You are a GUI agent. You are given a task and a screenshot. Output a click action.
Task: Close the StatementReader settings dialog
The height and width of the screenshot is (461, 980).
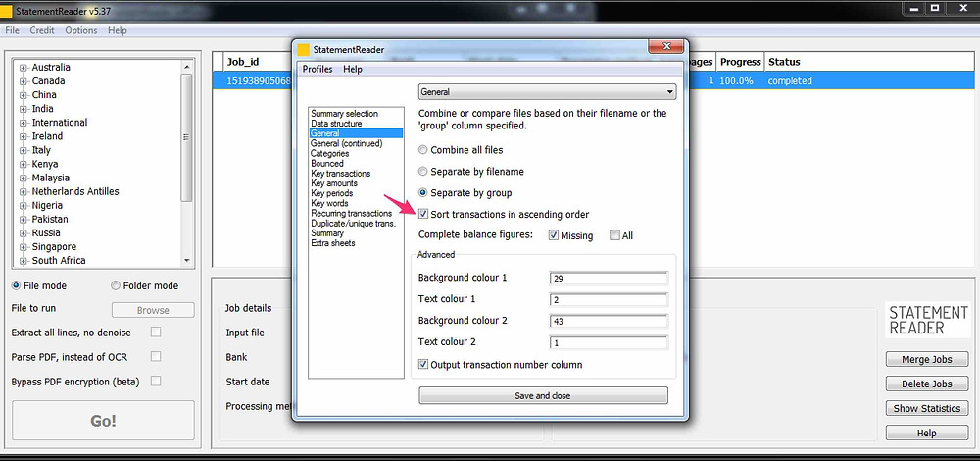665,47
